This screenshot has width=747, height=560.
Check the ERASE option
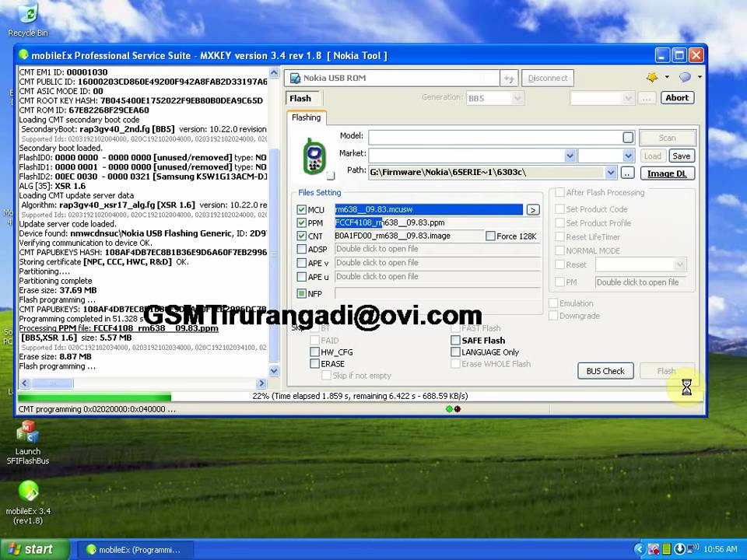pos(314,364)
